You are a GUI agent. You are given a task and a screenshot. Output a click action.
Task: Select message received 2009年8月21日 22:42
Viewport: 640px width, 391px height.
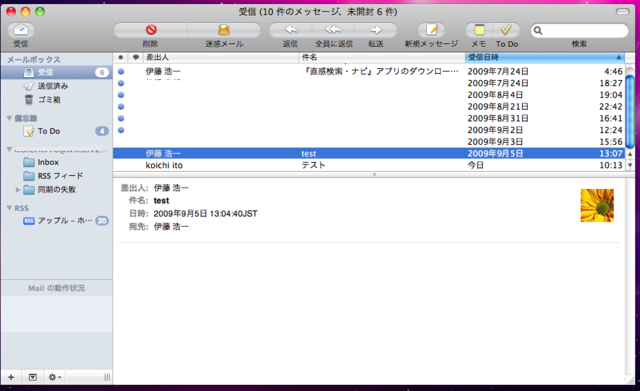click(x=369, y=107)
